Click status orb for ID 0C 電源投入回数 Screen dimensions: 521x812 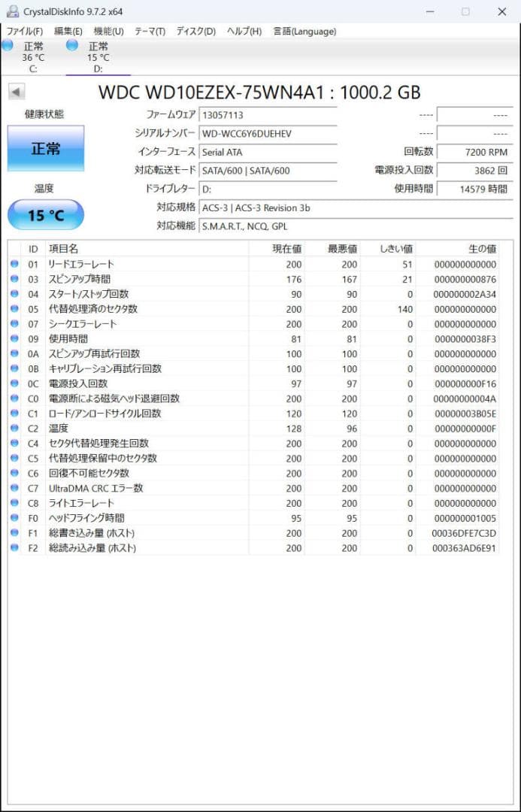click(14, 383)
